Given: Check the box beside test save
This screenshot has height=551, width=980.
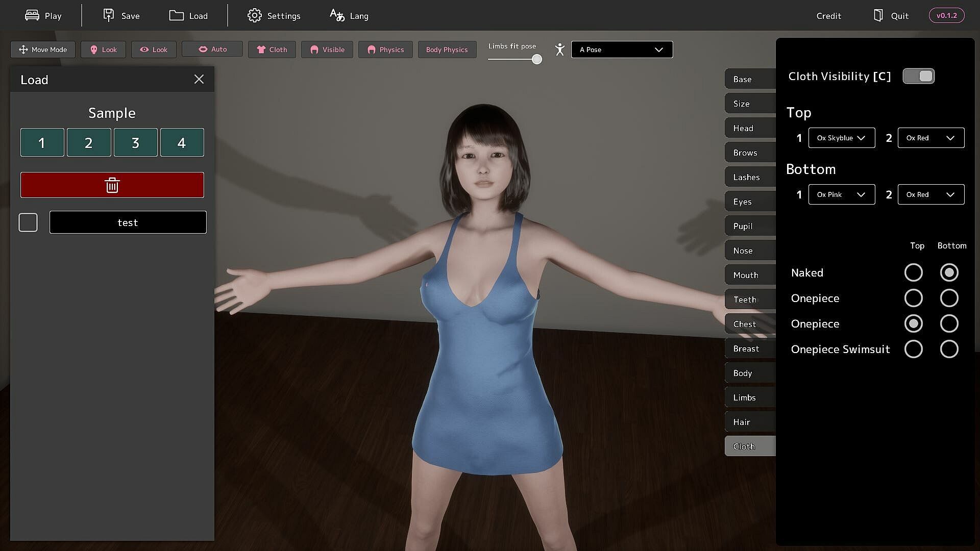Looking at the screenshot, I should click(28, 222).
